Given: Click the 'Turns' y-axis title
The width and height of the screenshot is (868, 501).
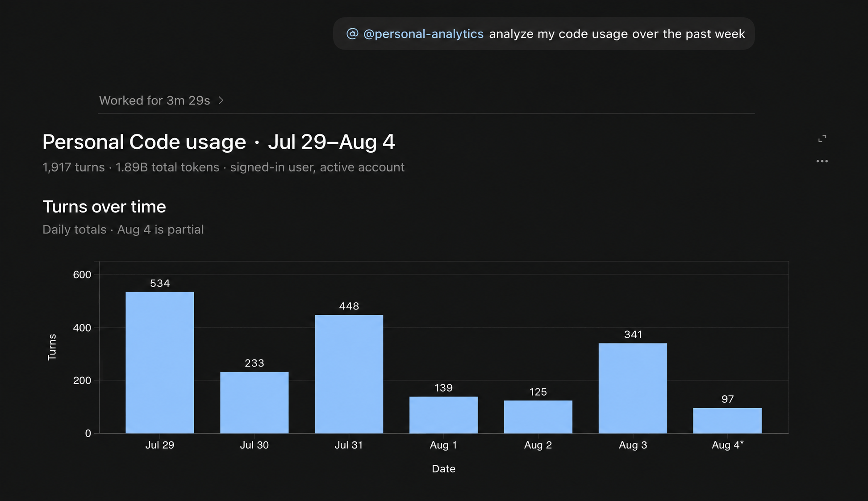Looking at the screenshot, I should [52, 347].
